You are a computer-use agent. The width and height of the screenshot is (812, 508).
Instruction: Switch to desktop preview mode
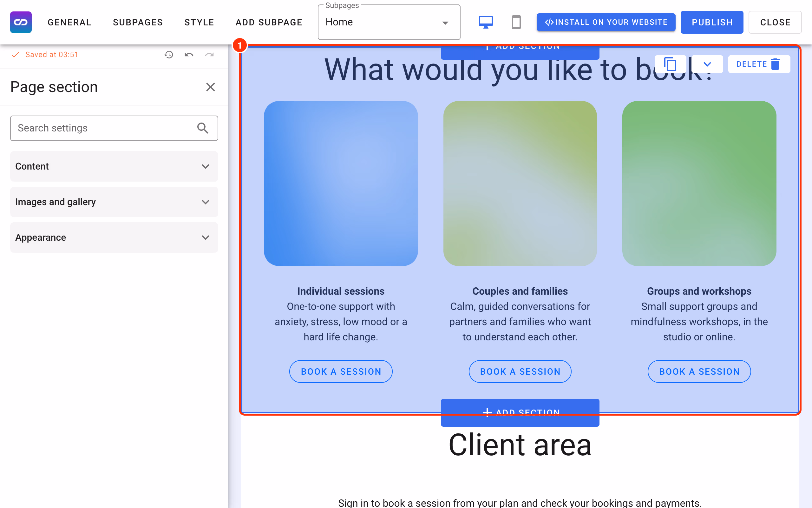tap(486, 22)
